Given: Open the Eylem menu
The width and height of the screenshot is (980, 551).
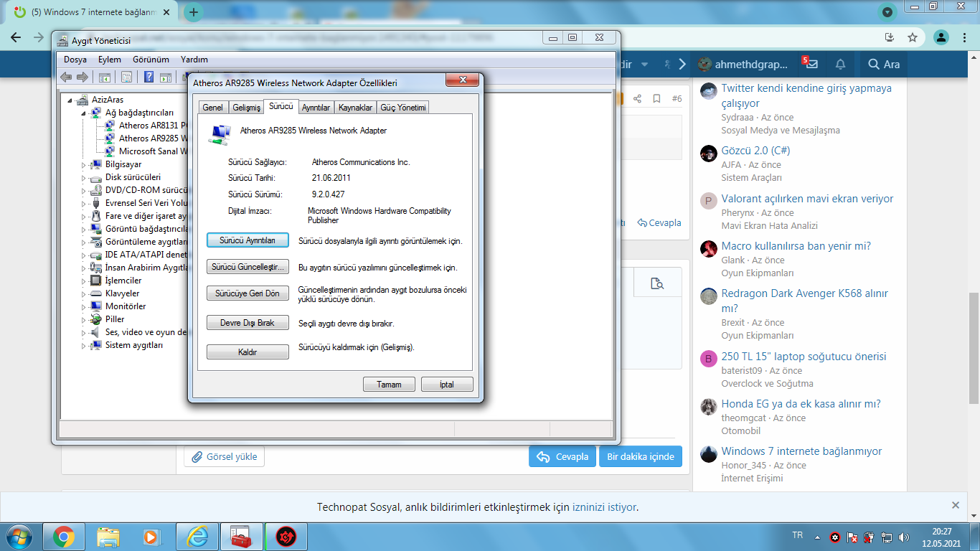Looking at the screenshot, I should (110, 60).
